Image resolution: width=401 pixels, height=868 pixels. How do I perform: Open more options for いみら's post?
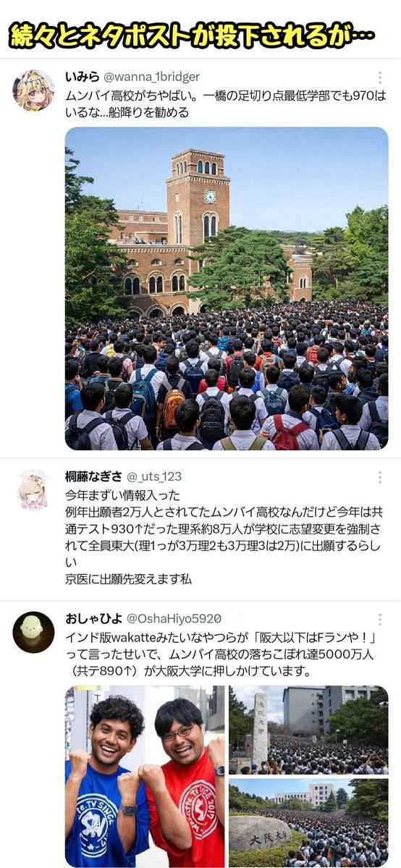pos(380,78)
